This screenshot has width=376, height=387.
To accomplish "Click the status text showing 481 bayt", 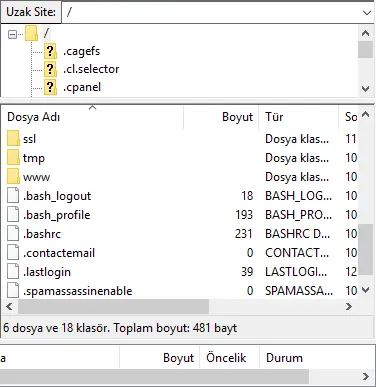I will 120,328.
